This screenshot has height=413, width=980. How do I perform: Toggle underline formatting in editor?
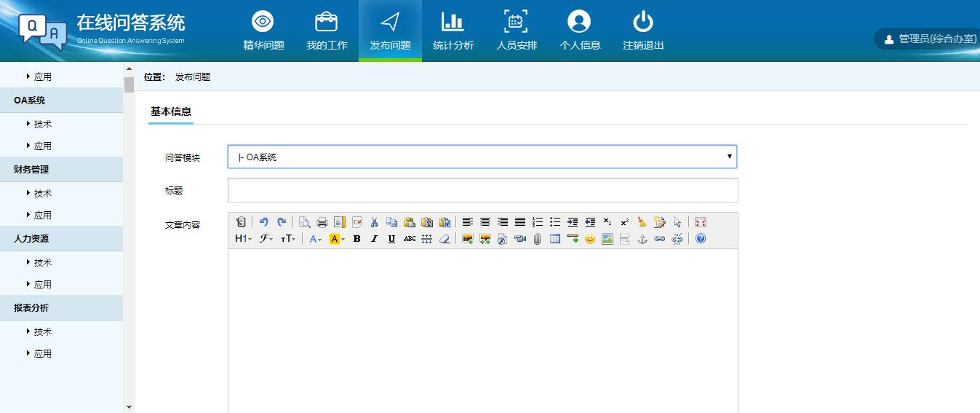click(x=391, y=239)
